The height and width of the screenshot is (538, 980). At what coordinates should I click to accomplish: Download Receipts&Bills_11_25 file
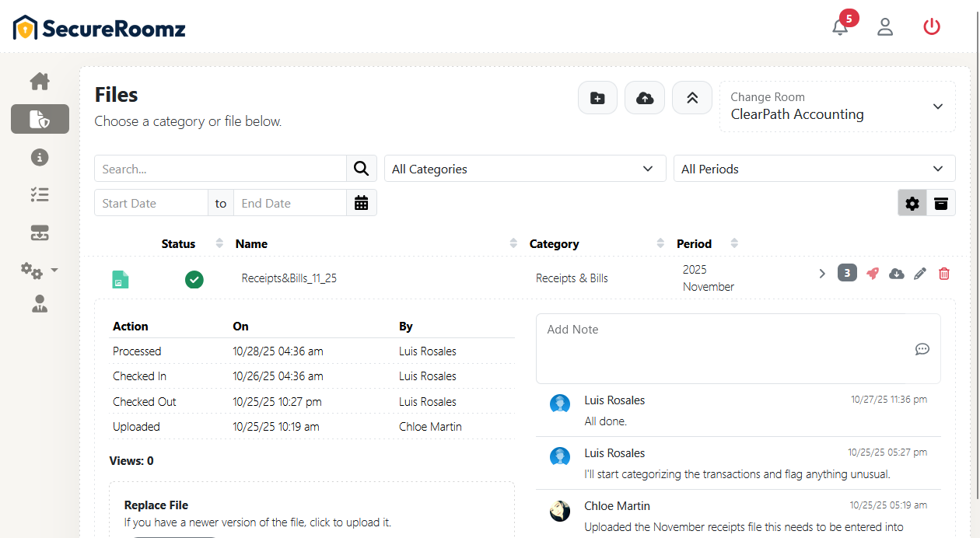point(897,274)
